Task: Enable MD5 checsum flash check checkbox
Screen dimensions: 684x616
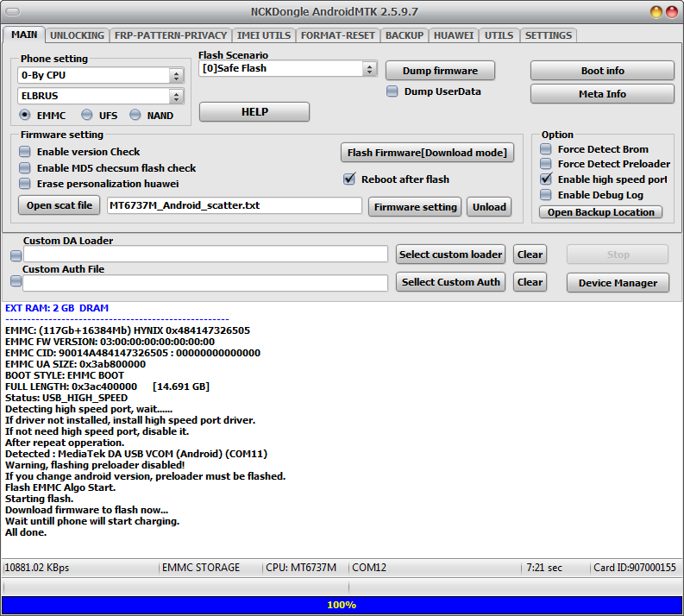Action: pos(25,168)
